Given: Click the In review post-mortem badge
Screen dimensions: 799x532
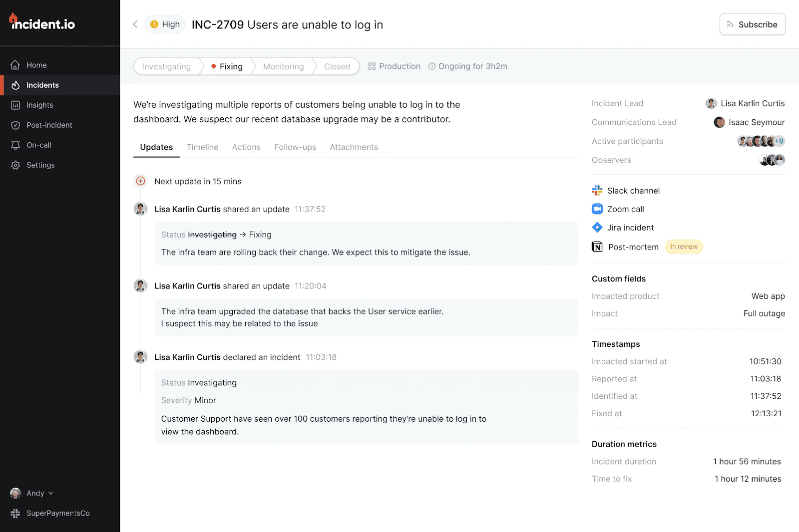Looking at the screenshot, I should [684, 247].
